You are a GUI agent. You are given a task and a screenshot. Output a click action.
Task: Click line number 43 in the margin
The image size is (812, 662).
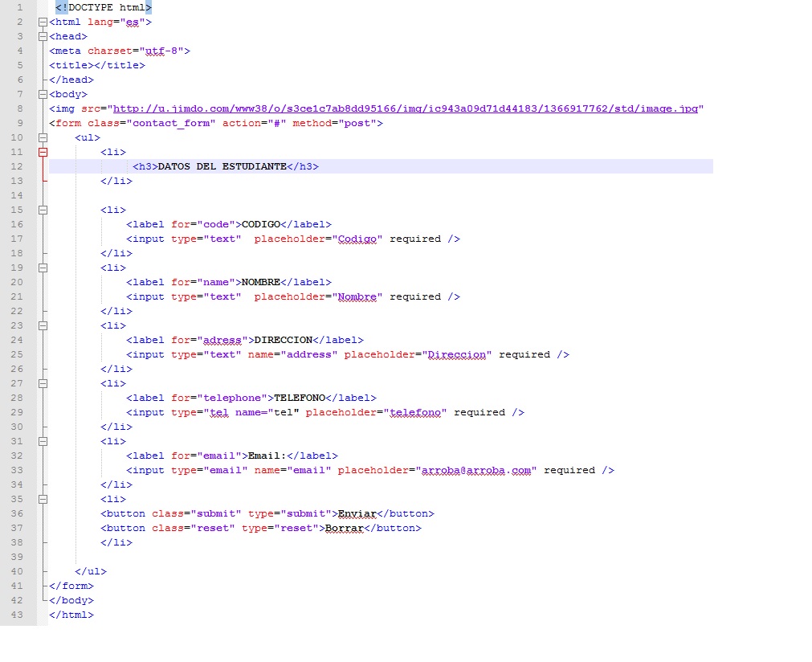click(x=18, y=615)
